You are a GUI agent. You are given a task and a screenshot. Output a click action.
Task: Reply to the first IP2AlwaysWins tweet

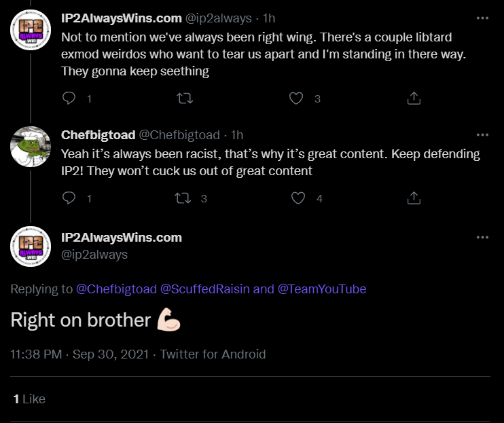69,98
